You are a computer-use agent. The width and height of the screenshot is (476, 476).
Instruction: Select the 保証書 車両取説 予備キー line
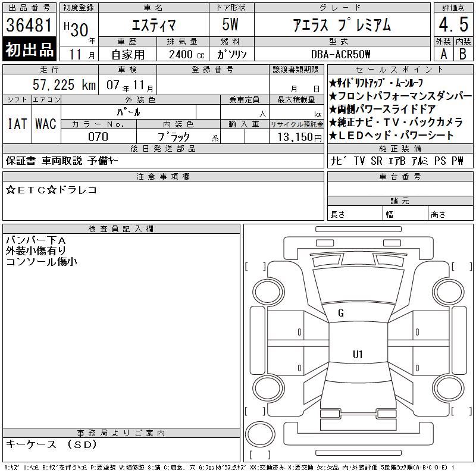(62, 161)
